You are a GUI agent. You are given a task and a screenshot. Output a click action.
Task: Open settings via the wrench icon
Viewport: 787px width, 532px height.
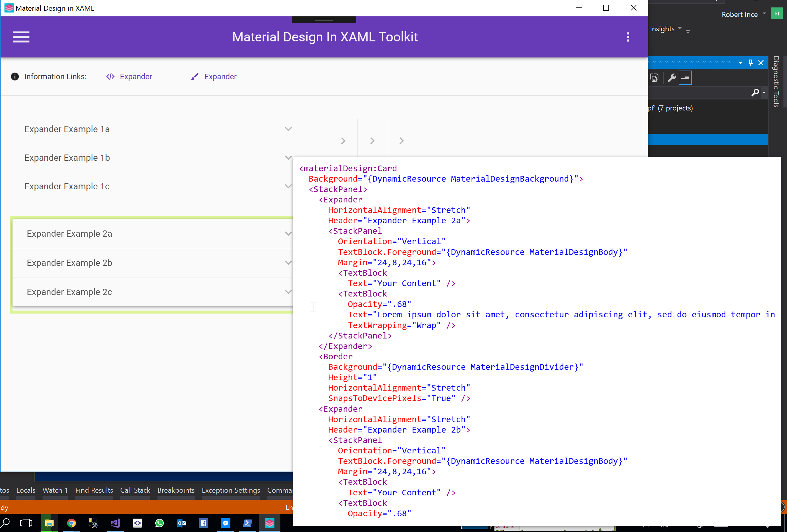(x=672, y=77)
